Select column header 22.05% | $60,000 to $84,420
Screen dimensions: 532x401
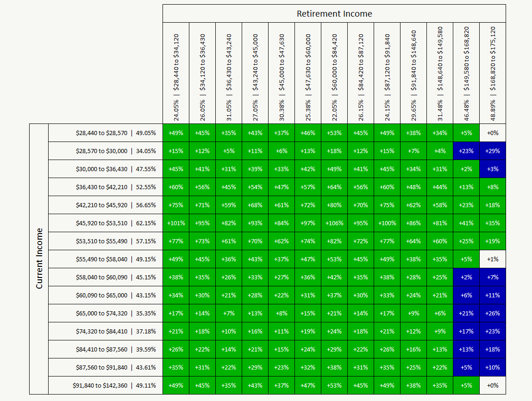(x=335, y=73)
